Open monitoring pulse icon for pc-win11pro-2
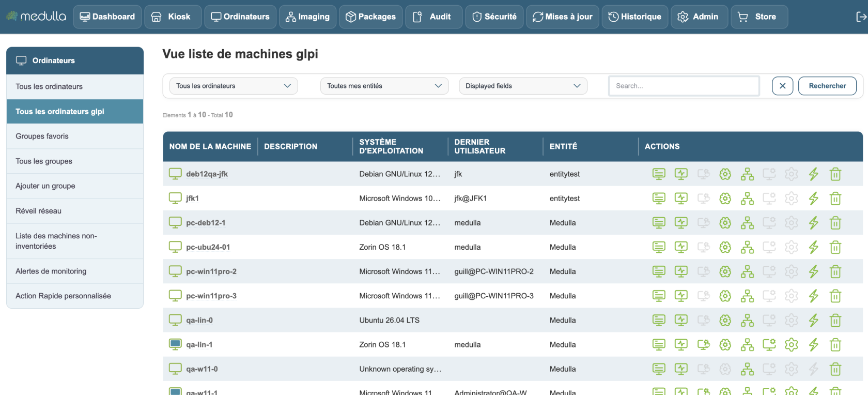Image resolution: width=868 pixels, height=395 pixels. point(681,271)
